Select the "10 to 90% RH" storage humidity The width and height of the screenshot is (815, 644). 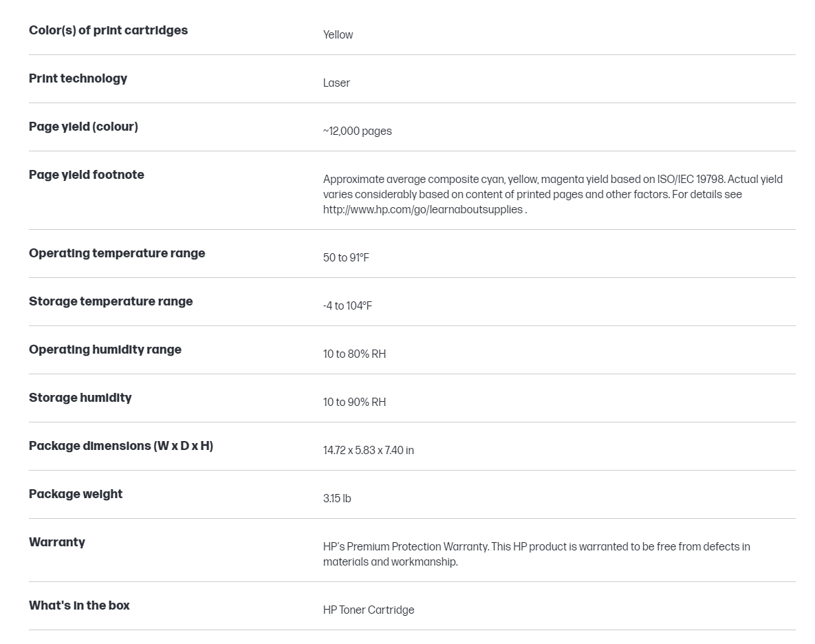354,402
